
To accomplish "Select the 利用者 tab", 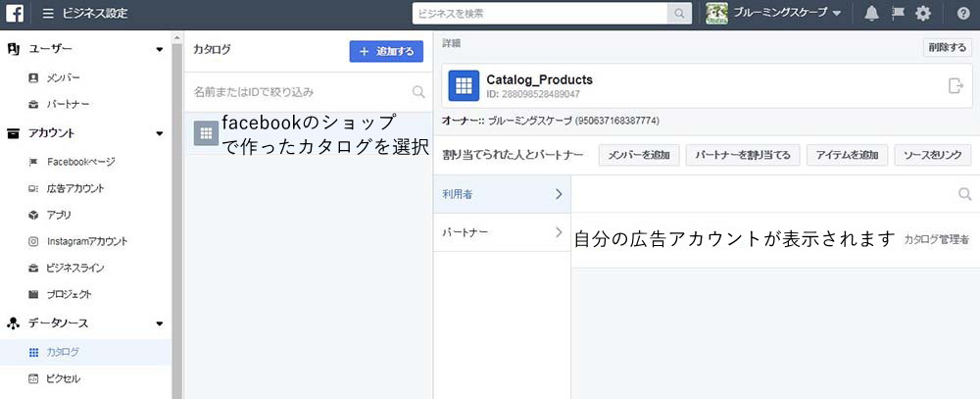I will tap(502, 194).
